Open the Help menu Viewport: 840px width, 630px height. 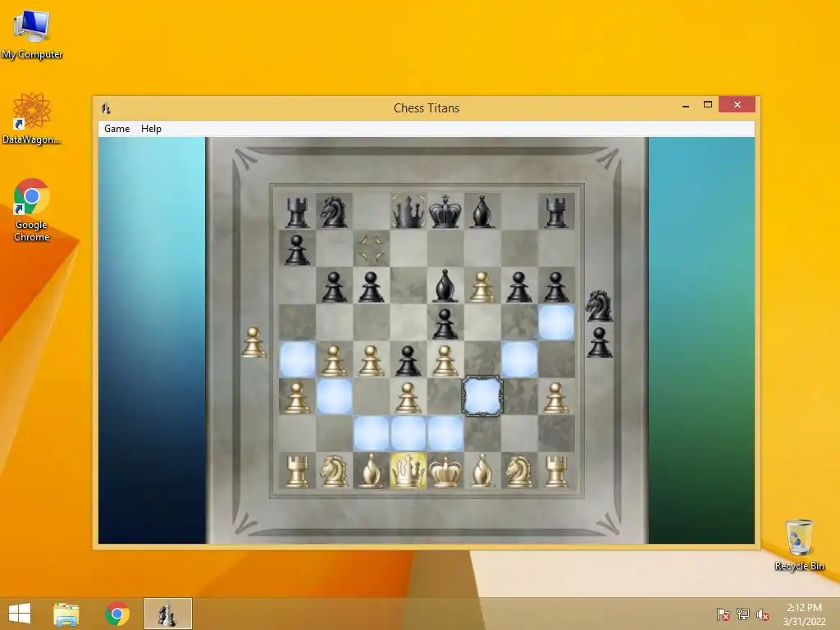coord(151,129)
